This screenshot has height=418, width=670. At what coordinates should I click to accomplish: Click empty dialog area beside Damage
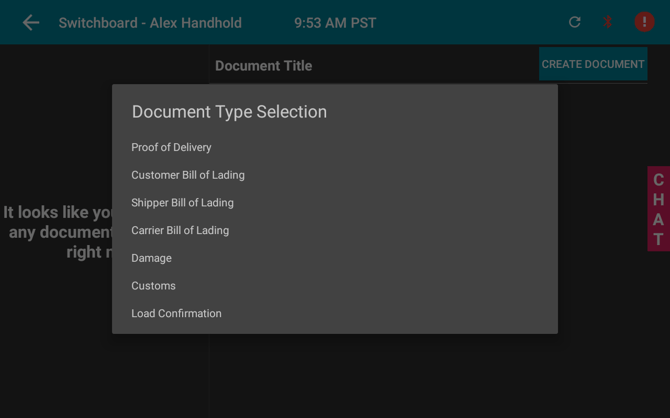pos(363,258)
